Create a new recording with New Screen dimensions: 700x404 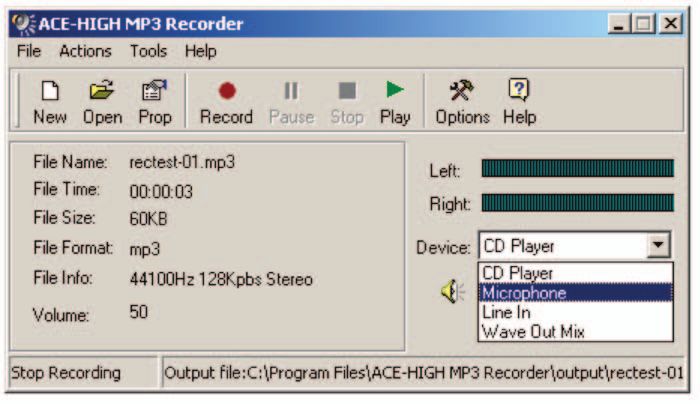point(50,102)
